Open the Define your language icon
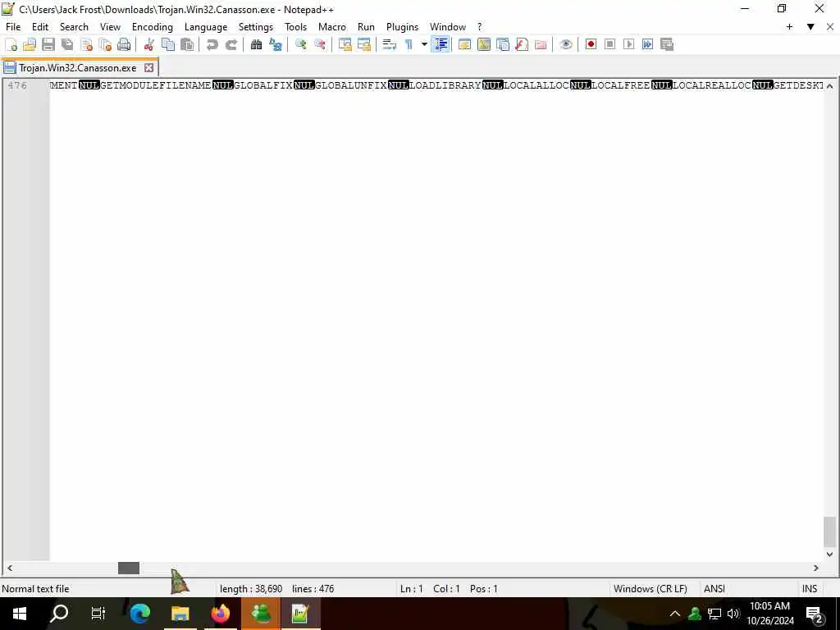Image resolution: width=840 pixels, height=630 pixels. click(x=464, y=44)
